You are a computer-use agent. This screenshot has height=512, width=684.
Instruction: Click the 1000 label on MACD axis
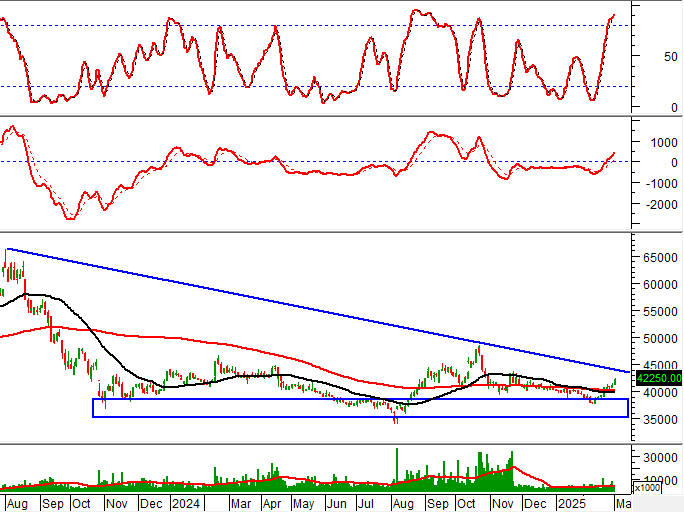pos(664,143)
